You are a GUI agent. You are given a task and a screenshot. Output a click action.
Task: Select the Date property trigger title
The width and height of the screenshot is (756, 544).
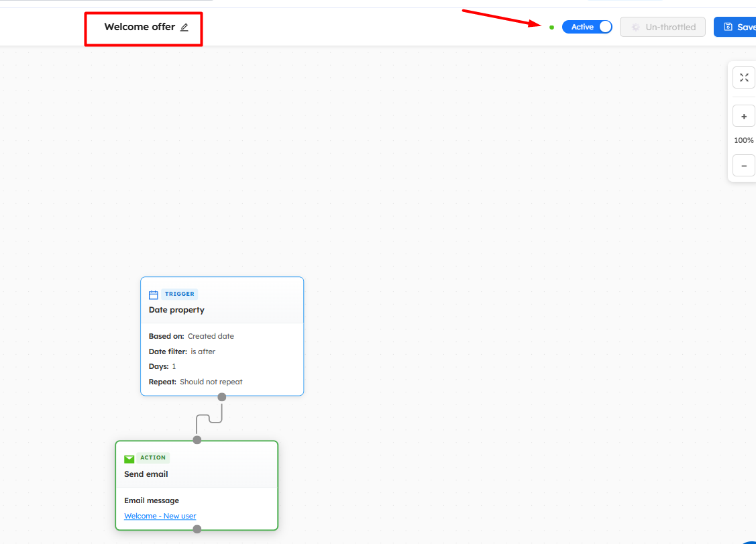[x=176, y=310]
